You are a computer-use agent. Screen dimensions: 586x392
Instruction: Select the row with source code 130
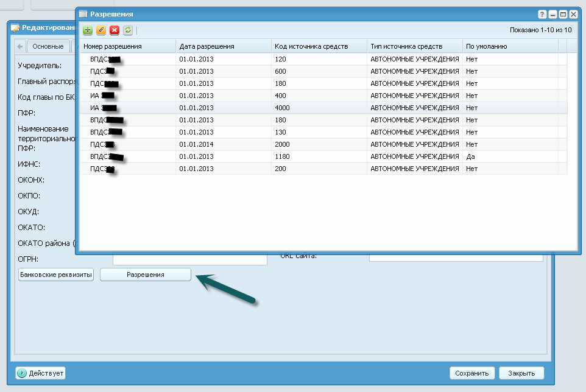323,132
